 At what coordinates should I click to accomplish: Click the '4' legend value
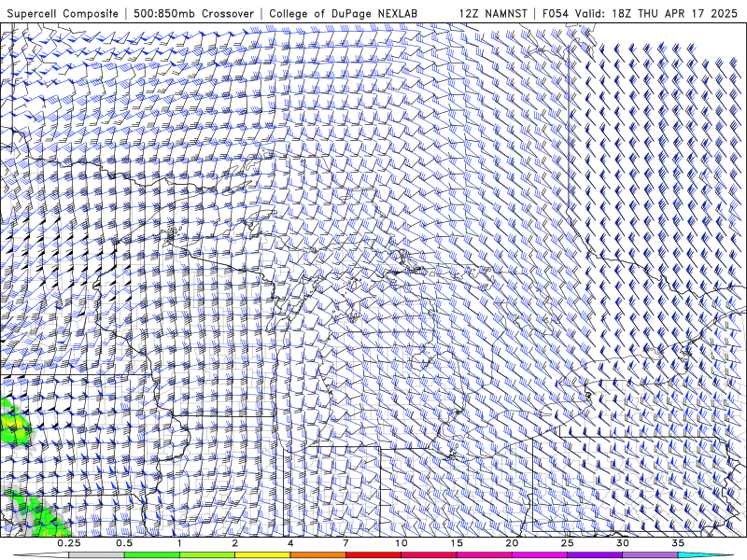point(290,543)
